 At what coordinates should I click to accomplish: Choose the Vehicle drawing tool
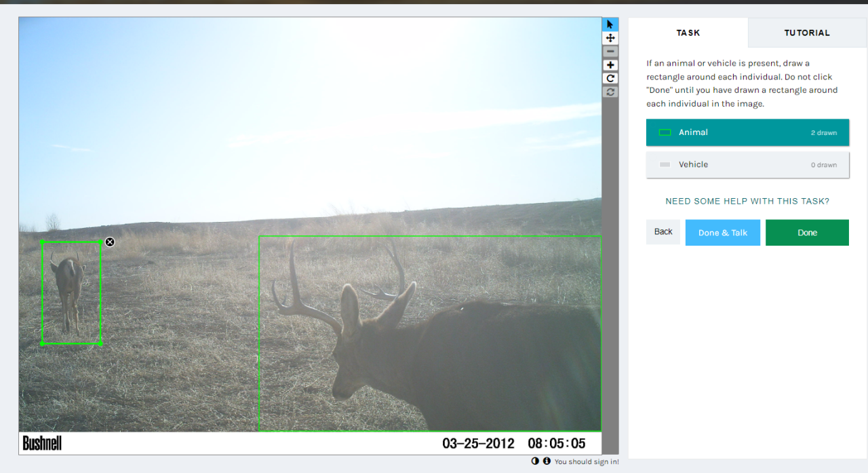click(747, 165)
